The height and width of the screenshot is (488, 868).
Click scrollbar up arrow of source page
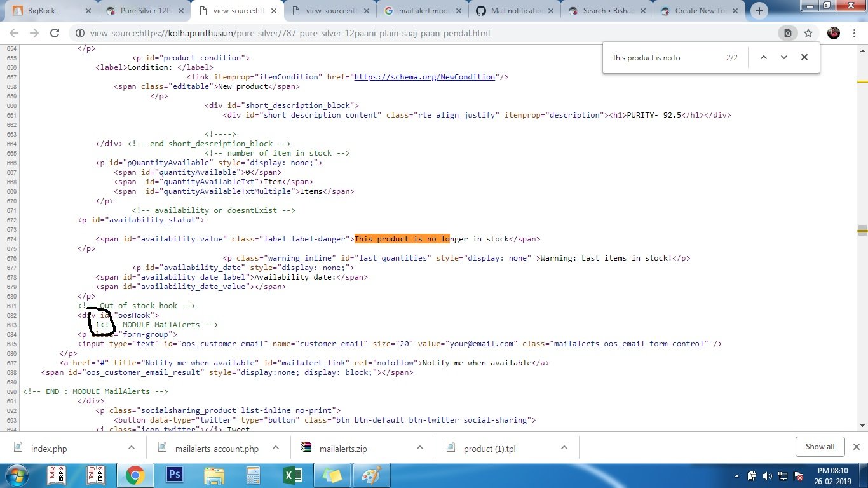pos(862,50)
